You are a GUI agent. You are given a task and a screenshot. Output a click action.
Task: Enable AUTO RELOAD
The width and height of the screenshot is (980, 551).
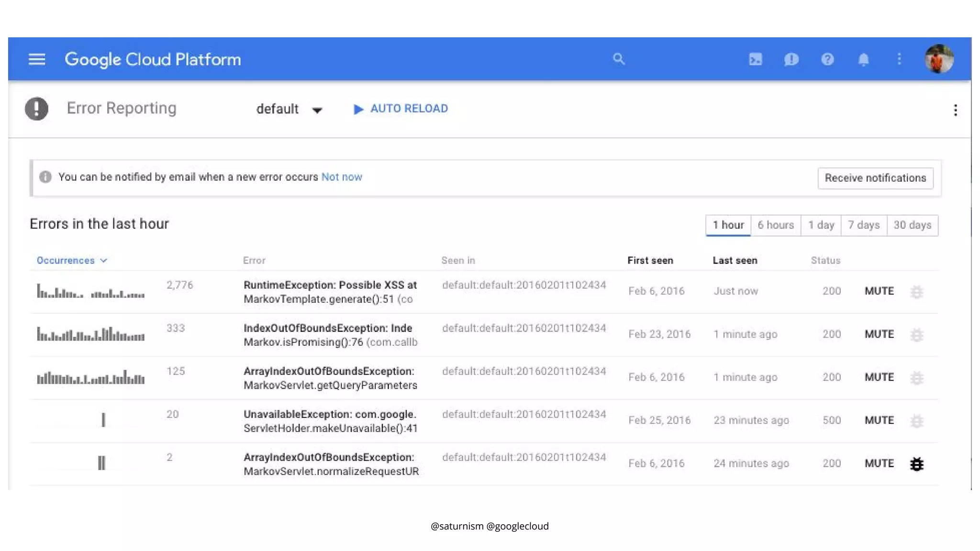pos(401,109)
